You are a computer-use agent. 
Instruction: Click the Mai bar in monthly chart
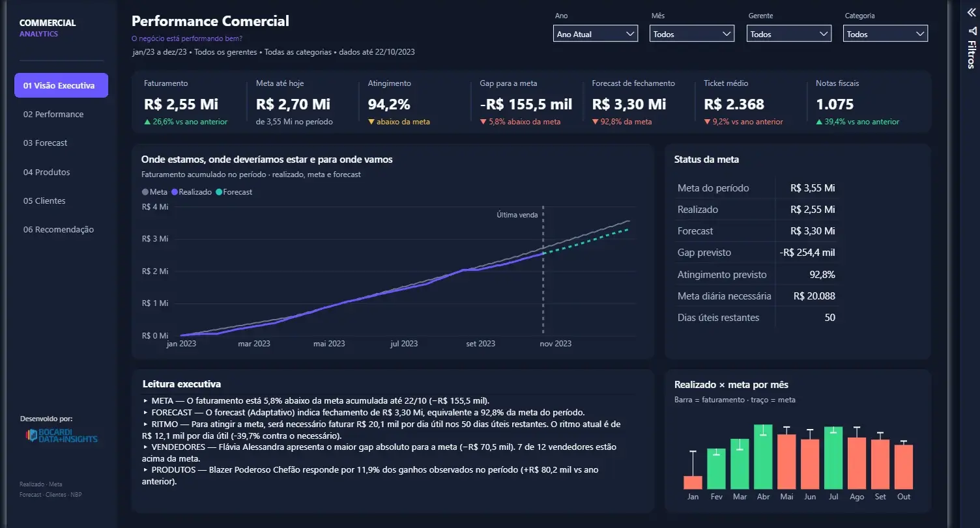(x=786, y=462)
